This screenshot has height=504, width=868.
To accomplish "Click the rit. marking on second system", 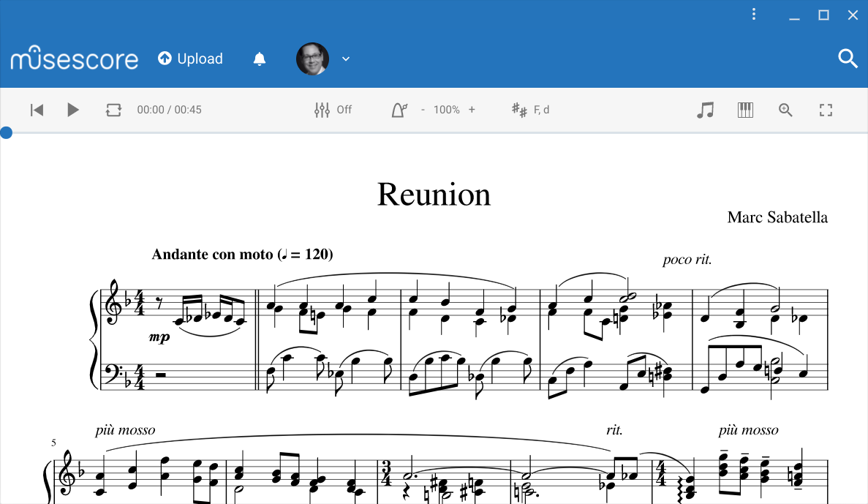I will click(x=614, y=430).
